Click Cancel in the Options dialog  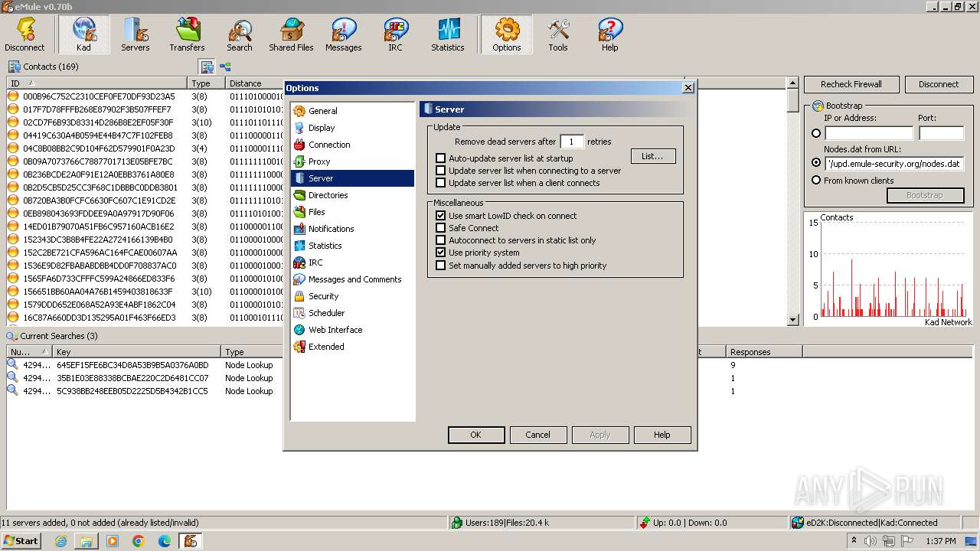tap(537, 435)
